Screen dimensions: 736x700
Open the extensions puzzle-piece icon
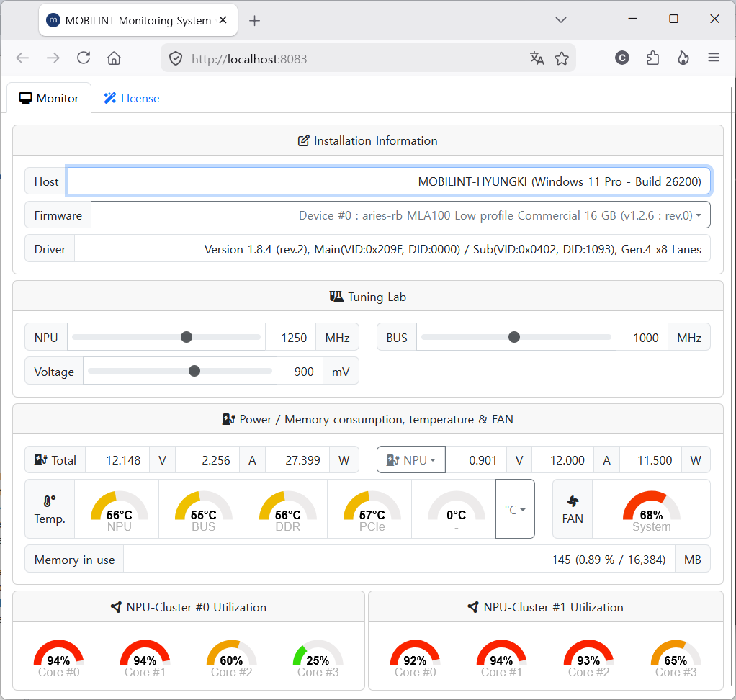[652, 58]
